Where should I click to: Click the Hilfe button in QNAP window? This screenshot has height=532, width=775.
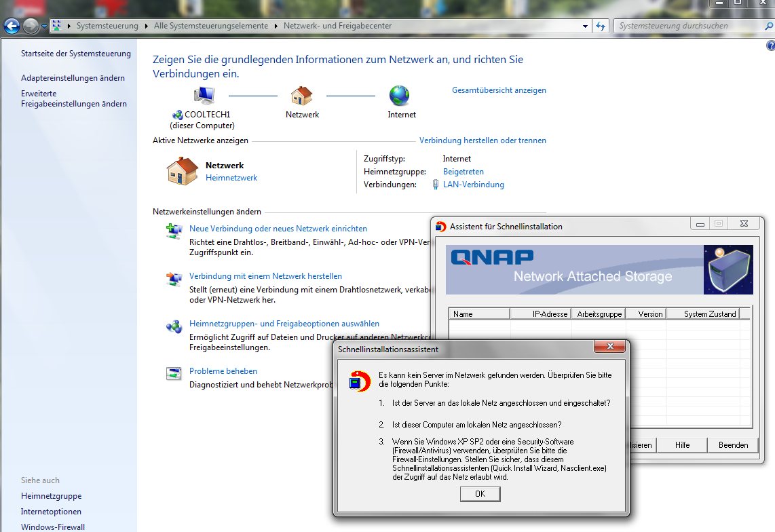coord(682,445)
